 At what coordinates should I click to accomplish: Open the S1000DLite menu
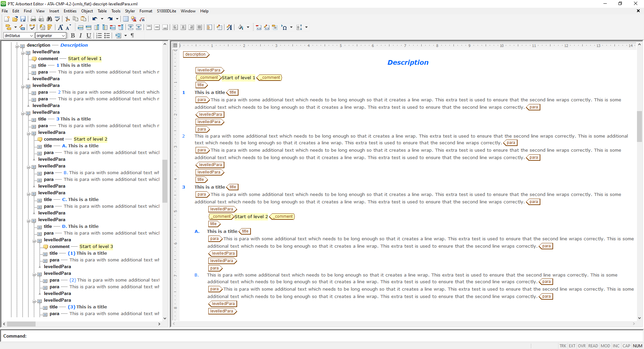click(166, 11)
